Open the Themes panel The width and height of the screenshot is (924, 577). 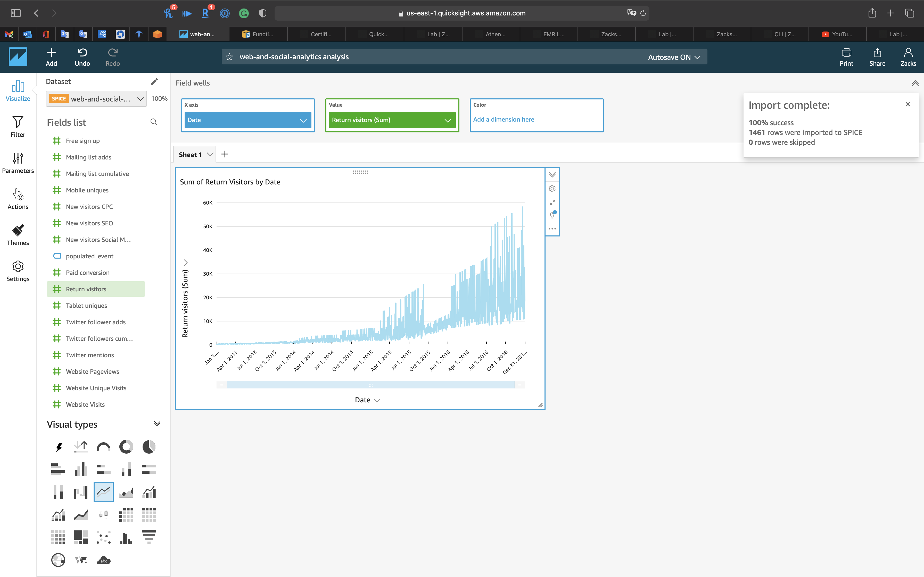click(18, 235)
